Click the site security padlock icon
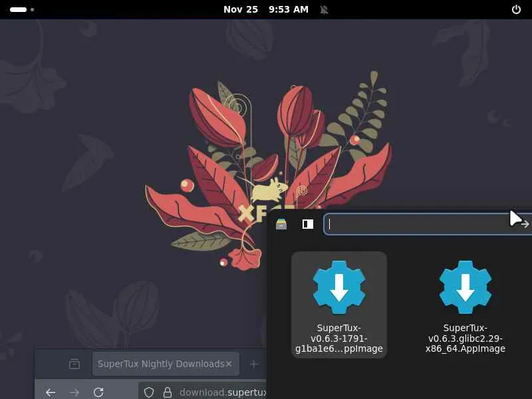Image resolution: width=532 pixels, height=399 pixels. pyautogui.click(x=168, y=392)
